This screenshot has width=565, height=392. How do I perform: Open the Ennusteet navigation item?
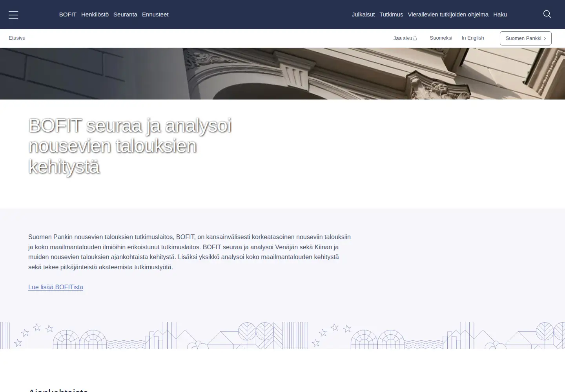(155, 15)
